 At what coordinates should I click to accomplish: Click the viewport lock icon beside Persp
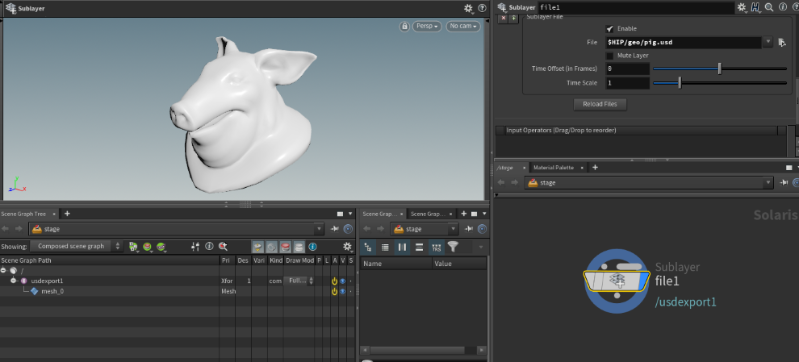(x=405, y=26)
